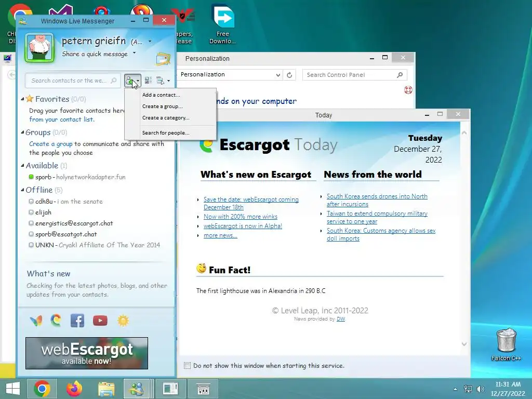Click the Messenger taskbar button

[x=137, y=389]
